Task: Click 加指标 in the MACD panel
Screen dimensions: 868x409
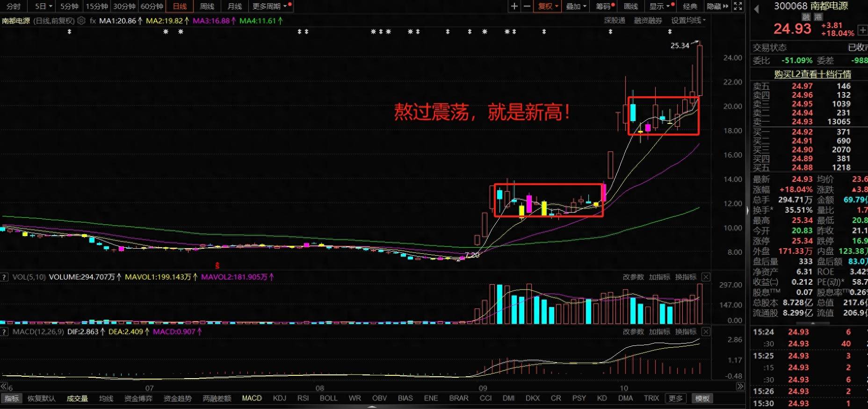Action: pos(659,331)
